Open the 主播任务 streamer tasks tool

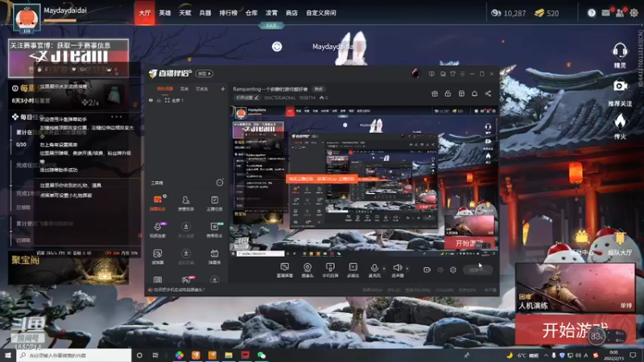pos(214,203)
